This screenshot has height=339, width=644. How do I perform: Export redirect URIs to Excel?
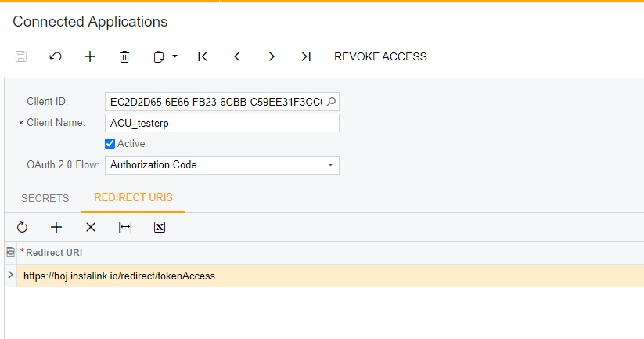[x=160, y=227]
